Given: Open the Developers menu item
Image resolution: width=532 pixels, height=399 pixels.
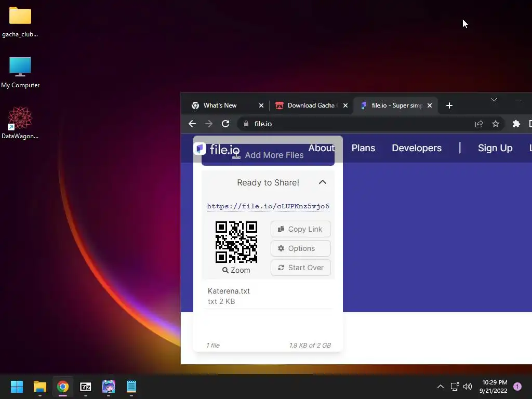Looking at the screenshot, I should click(416, 148).
